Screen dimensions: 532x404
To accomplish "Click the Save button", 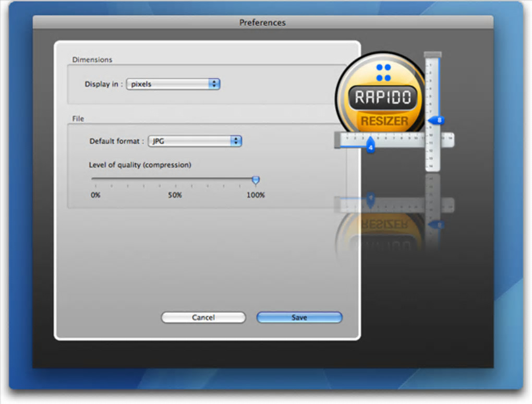I will pyautogui.click(x=299, y=317).
